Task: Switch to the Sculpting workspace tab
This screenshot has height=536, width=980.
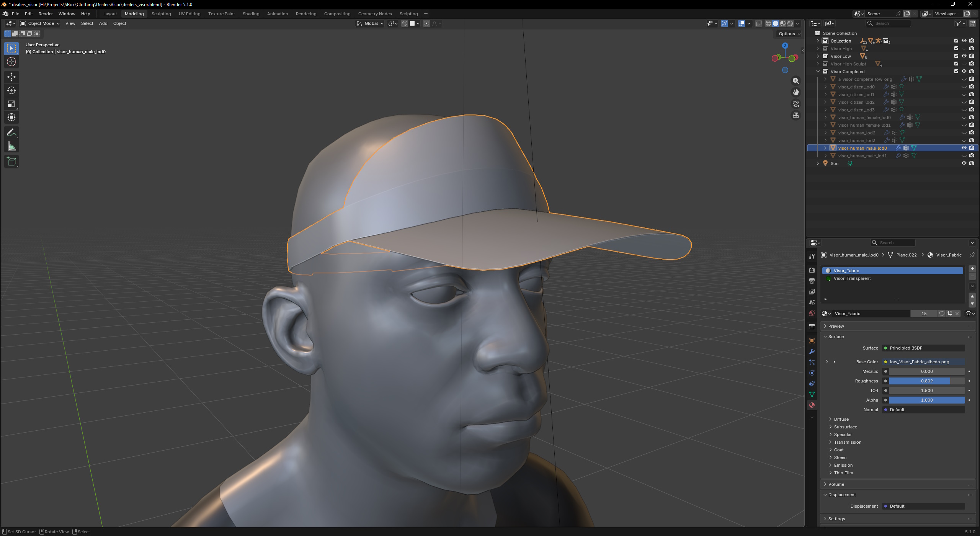Action: point(161,14)
